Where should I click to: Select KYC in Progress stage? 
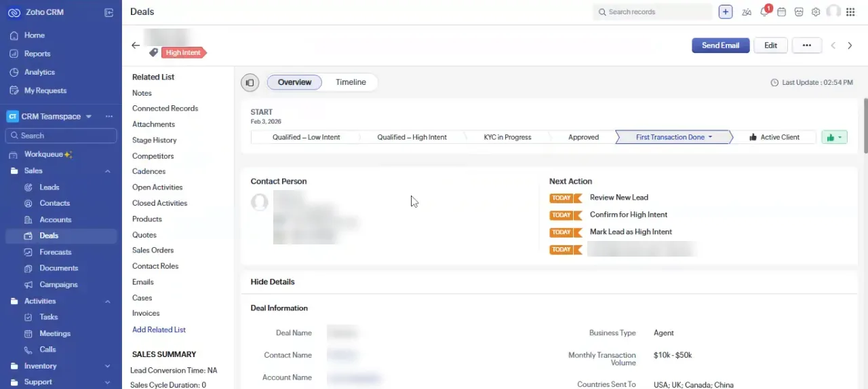tap(507, 137)
